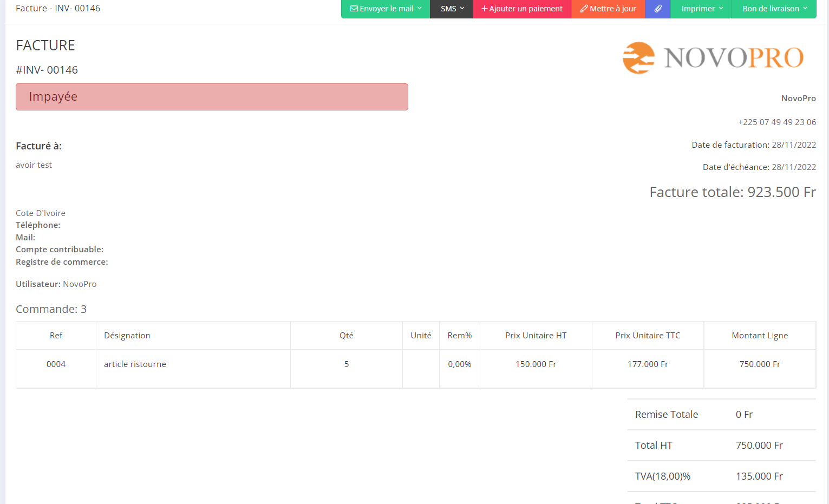Click the Facture totale 923.500 Fr text
The image size is (829, 504).
click(732, 192)
